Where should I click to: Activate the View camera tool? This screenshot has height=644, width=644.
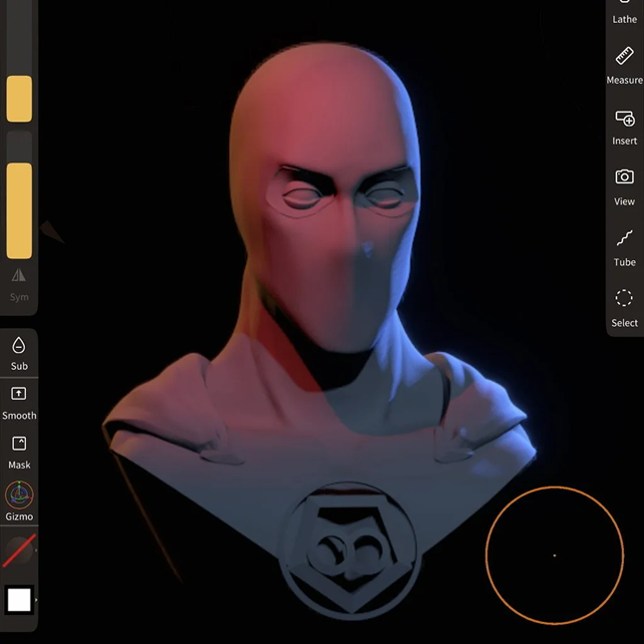(624, 184)
